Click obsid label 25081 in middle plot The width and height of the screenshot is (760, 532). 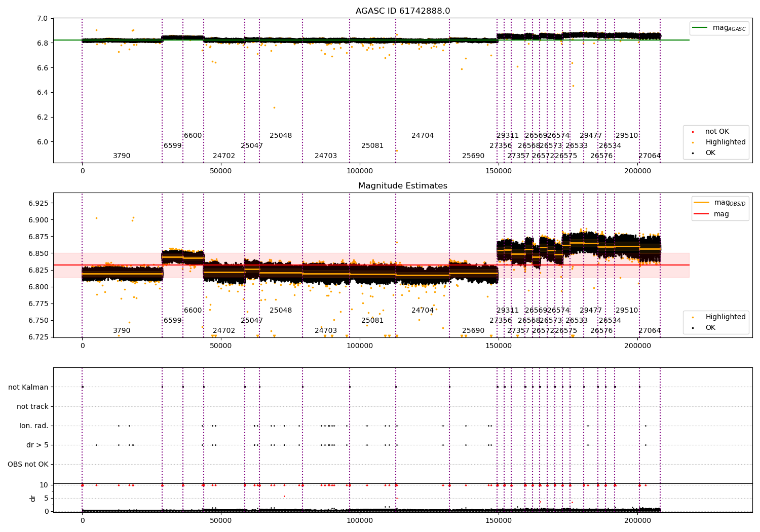click(x=372, y=321)
